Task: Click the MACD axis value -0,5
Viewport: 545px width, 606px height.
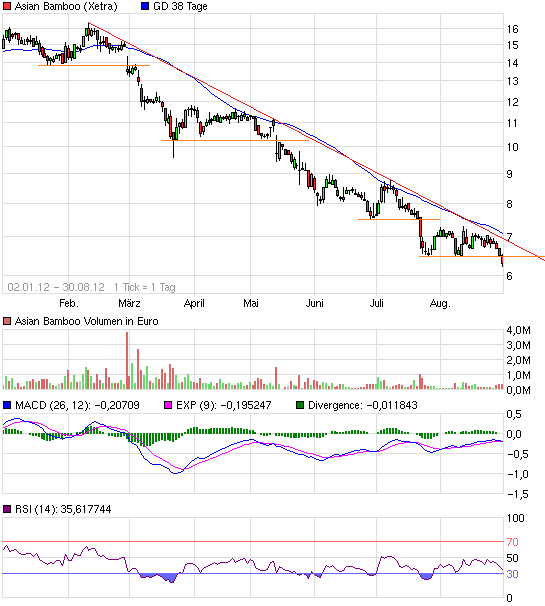Action: point(518,454)
